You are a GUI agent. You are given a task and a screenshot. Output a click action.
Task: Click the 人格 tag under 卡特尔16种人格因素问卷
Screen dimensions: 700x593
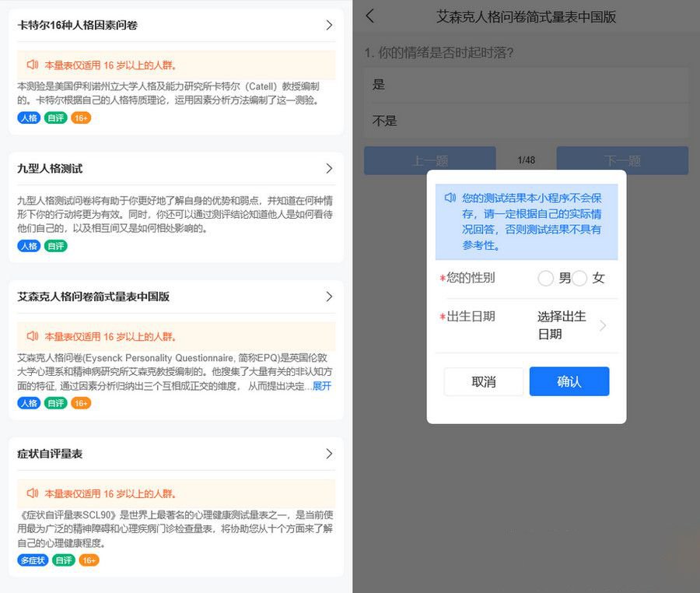click(x=29, y=118)
